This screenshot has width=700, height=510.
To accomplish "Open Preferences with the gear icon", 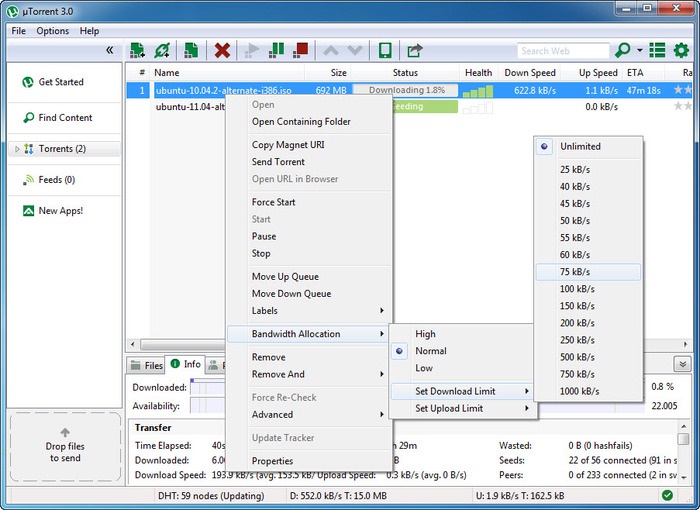I will [682, 50].
